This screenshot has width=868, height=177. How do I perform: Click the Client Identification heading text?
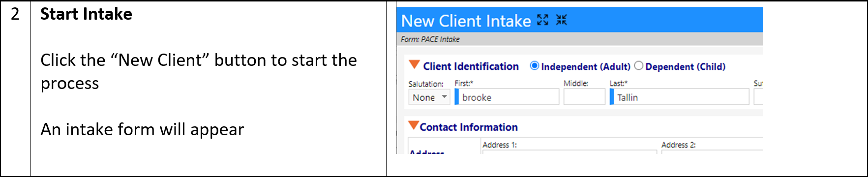[471, 66]
